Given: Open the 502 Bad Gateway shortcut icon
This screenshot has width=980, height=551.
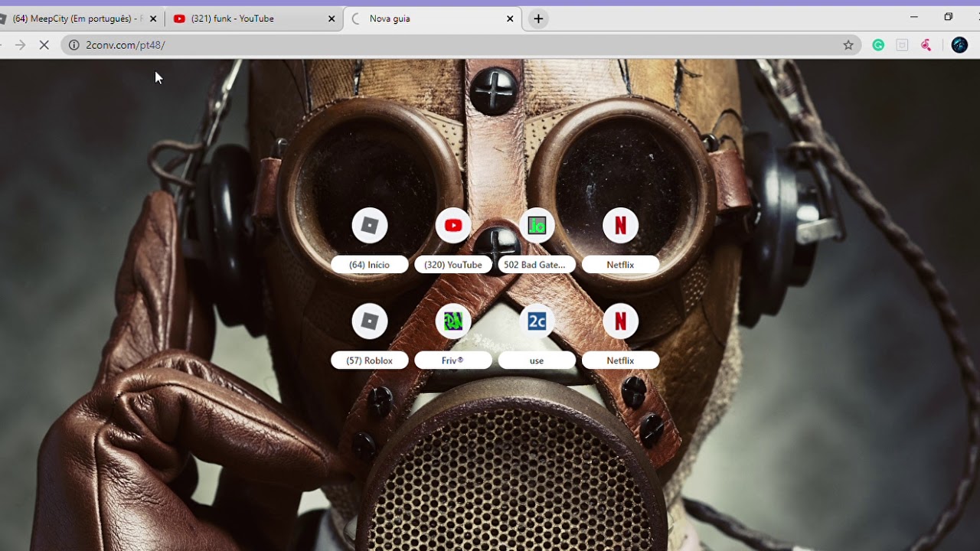Looking at the screenshot, I should (537, 226).
